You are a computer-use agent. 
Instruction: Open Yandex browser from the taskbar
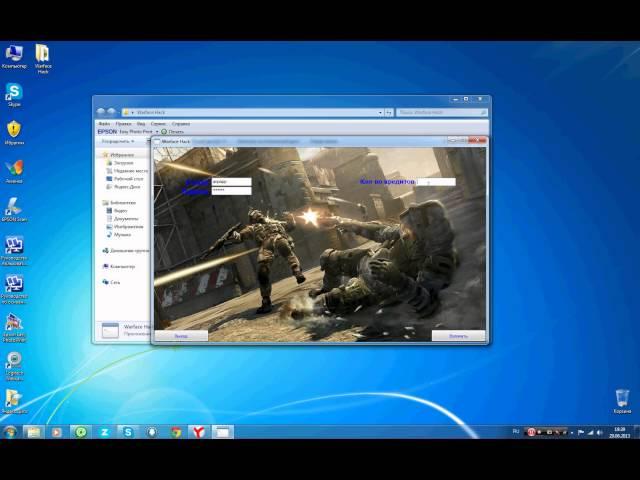click(199, 432)
